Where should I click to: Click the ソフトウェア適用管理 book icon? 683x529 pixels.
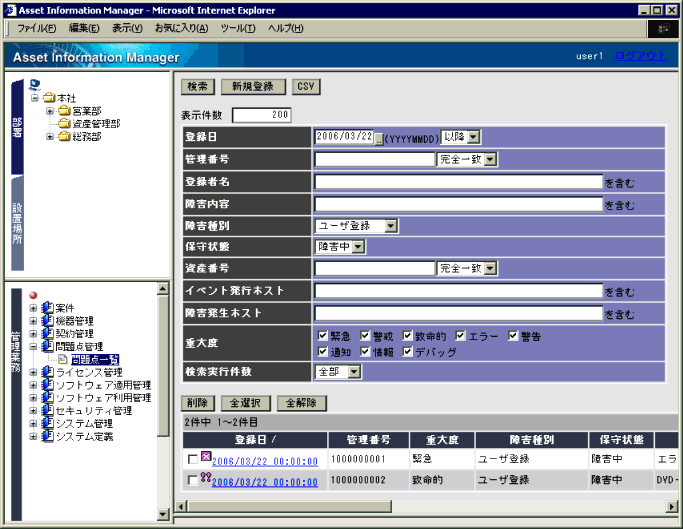47,385
